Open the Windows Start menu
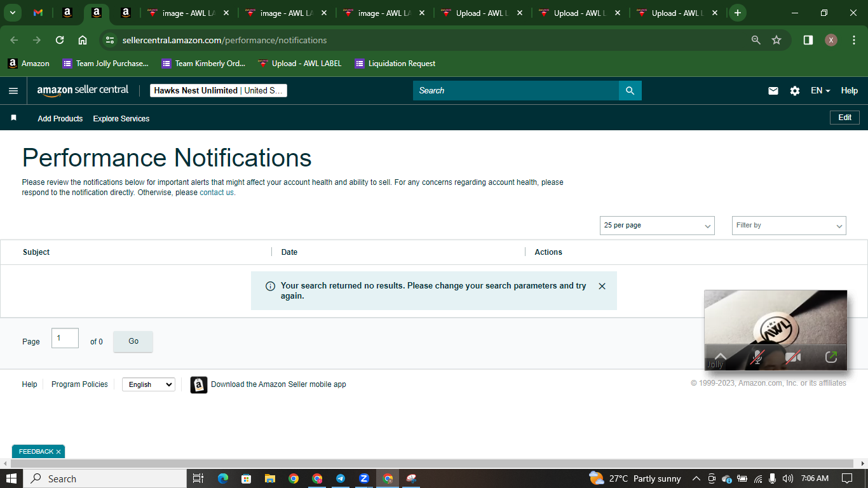868x488 pixels. click(x=11, y=478)
